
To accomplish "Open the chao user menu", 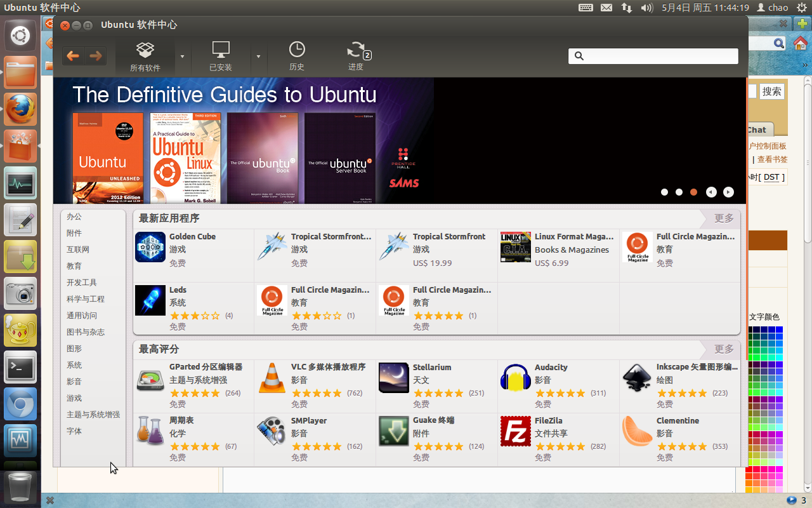I will tap(772, 8).
